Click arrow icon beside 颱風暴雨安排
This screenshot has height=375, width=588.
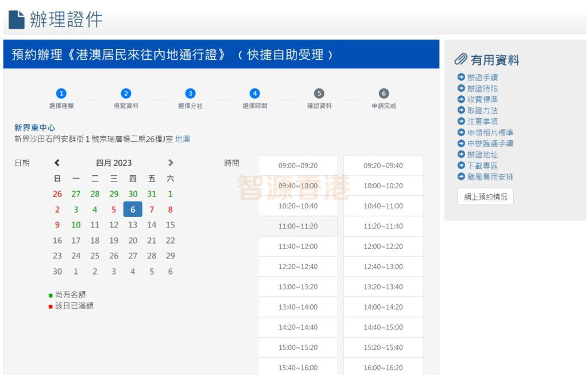pyautogui.click(x=461, y=176)
